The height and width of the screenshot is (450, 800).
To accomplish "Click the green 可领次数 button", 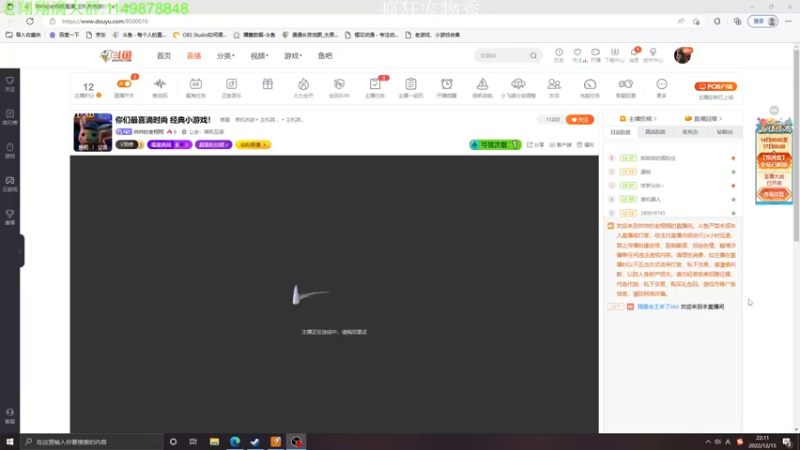I will (494, 145).
